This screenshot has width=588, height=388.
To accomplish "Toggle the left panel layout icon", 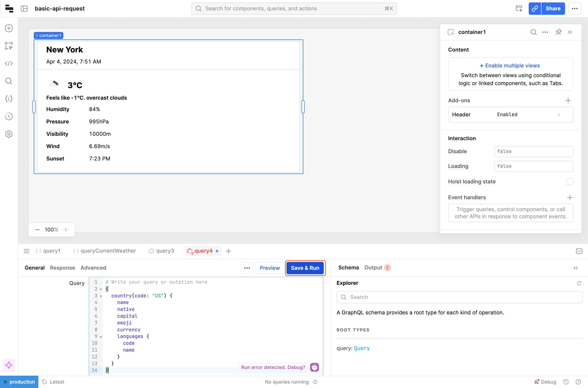I will [x=24, y=9].
